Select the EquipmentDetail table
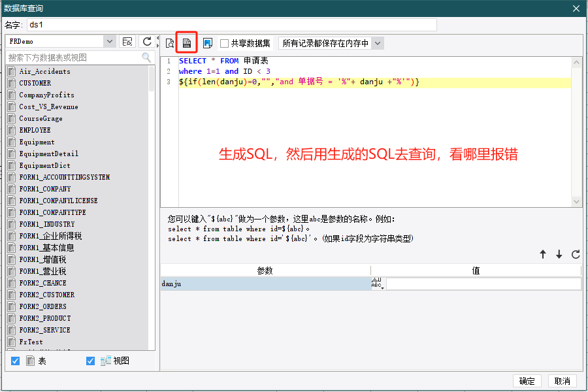This screenshot has height=392, width=588. [x=49, y=154]
